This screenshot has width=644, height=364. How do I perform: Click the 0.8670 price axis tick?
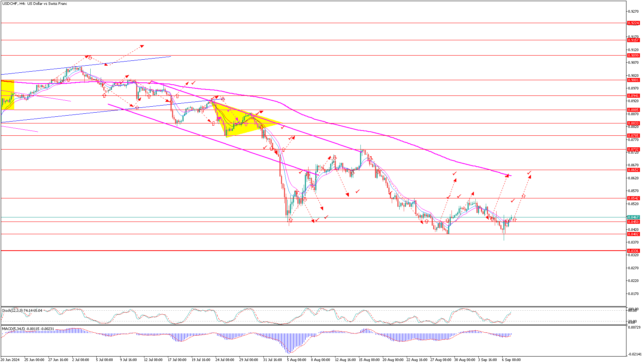(633, 165)
